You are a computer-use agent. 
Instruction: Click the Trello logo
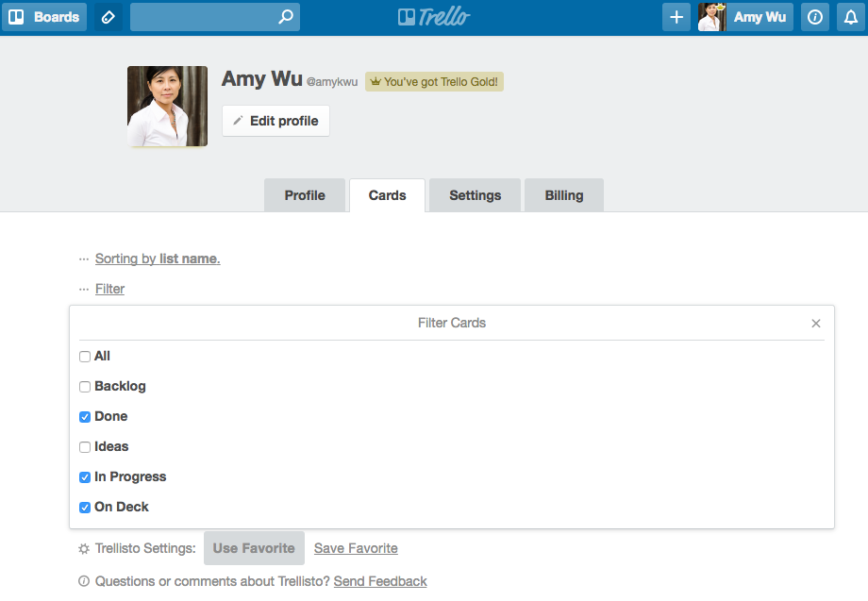434,17
